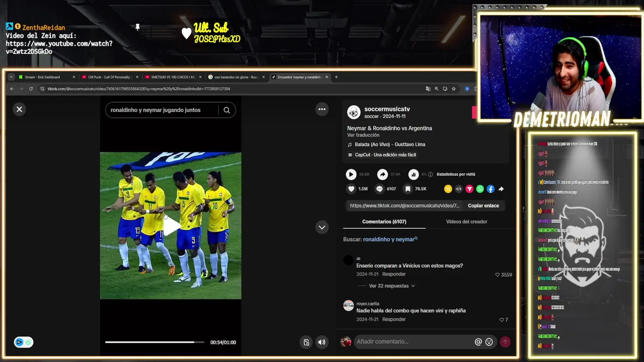Click the play button overlay on video
Screen dimensions: 644x362
tap(171, 226)
